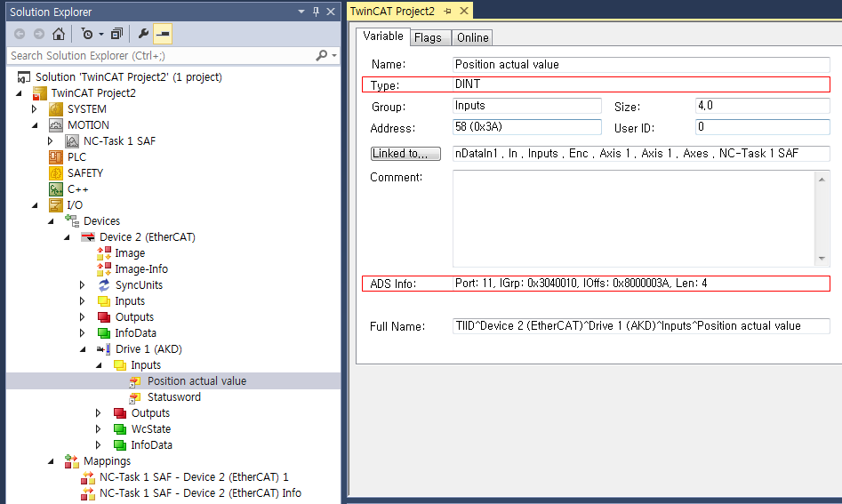This screenshot has height=504, width=842.
Task: Click the Back arrow in Solution Explorer toolbar
Action: coord(20,34)
